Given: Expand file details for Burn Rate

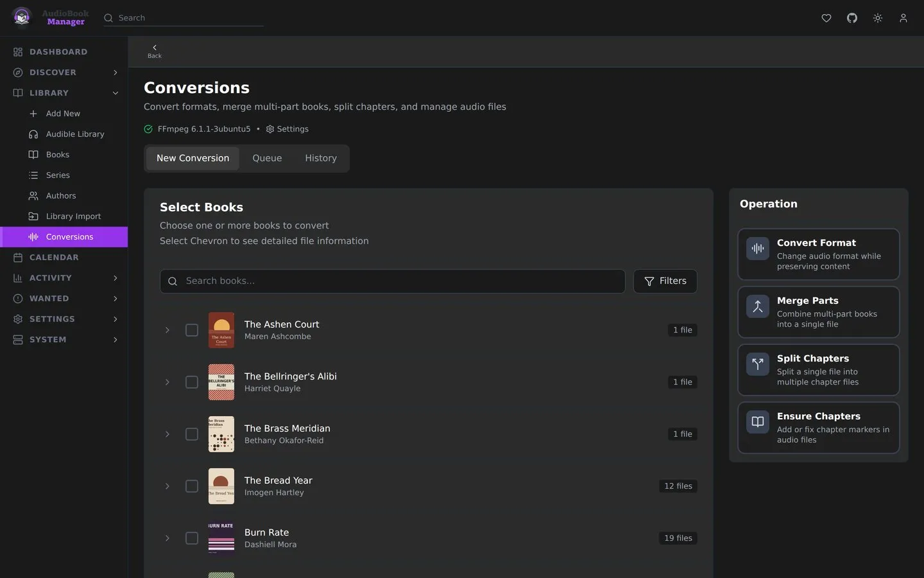Looking at the screenshot, I should (x=167, y=538).
